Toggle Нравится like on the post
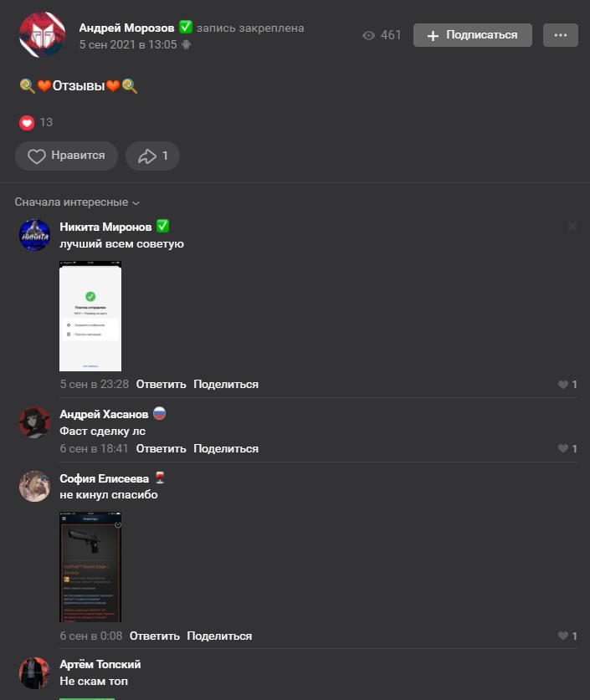Screen dimensions: 590x700 (67, 156)
